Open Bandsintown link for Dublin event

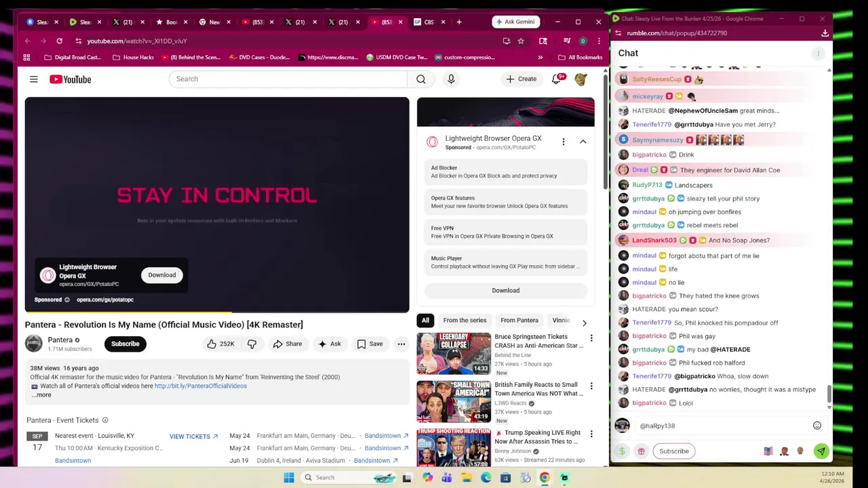376,460
